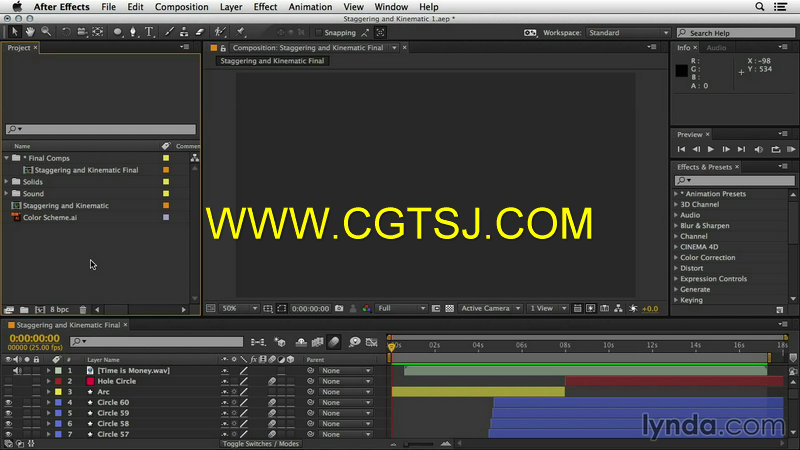Play the composition preview
Viewport: 800px width, 450px height.
[710, 149]
